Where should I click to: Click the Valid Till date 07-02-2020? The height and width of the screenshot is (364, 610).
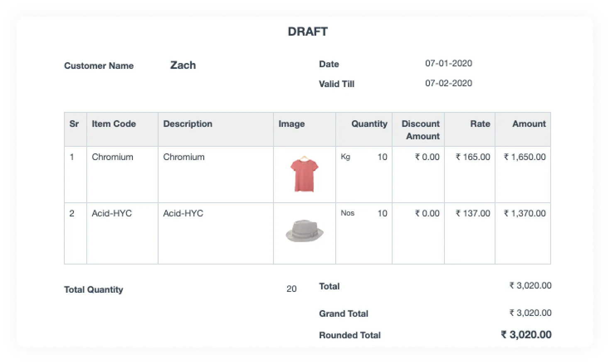(x=449, y=83)
